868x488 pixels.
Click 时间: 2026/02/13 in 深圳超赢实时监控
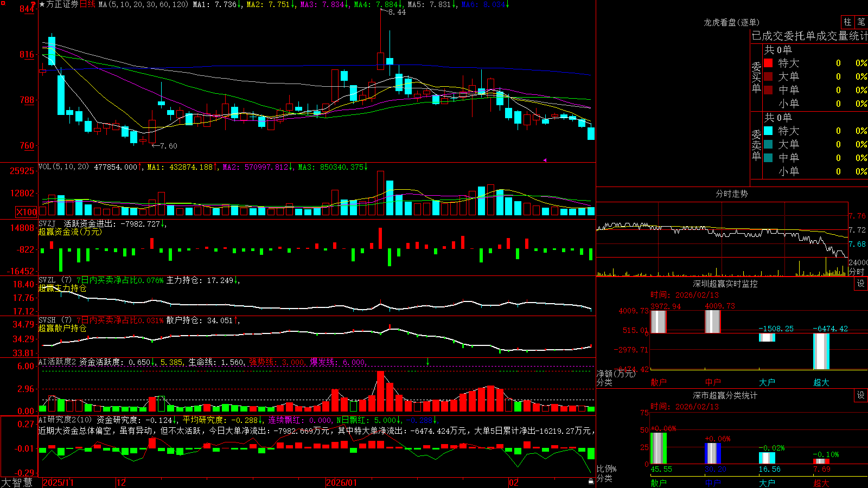click(x=685, y=295)
